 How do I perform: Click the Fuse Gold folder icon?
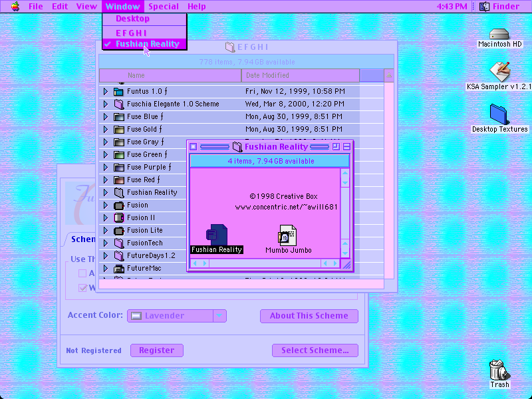(119, 129)
